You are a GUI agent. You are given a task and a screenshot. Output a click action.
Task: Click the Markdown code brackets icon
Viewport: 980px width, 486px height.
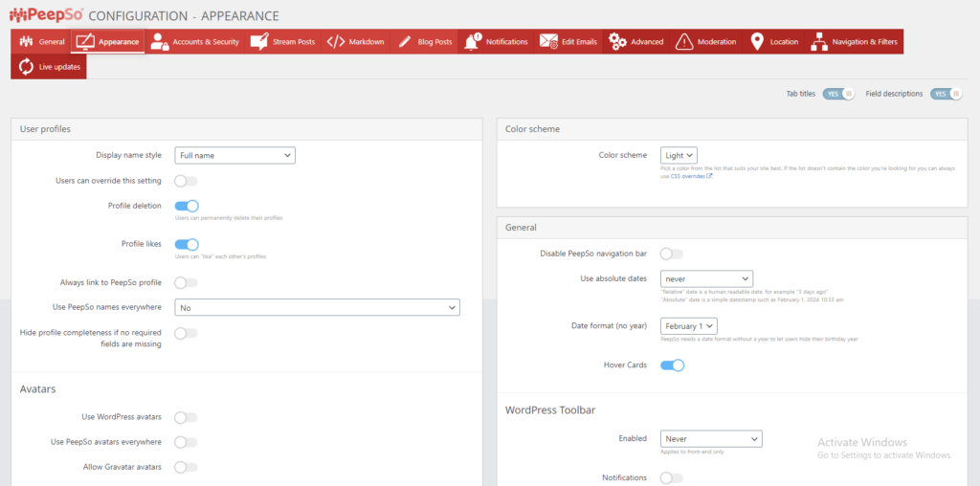point(336,42)
